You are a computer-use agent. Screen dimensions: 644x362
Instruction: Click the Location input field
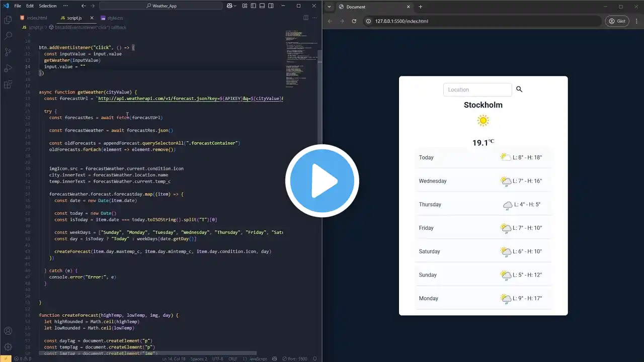(x=477, y=89)
